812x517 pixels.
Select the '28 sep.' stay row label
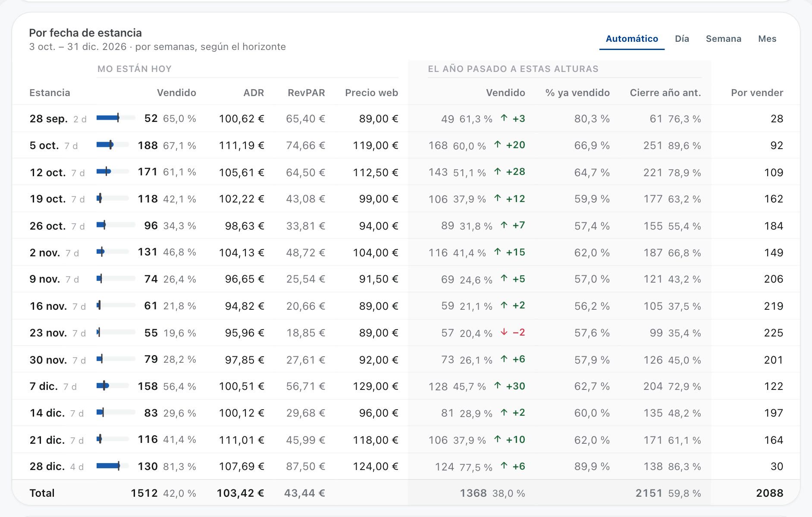[x=48, y=119]
